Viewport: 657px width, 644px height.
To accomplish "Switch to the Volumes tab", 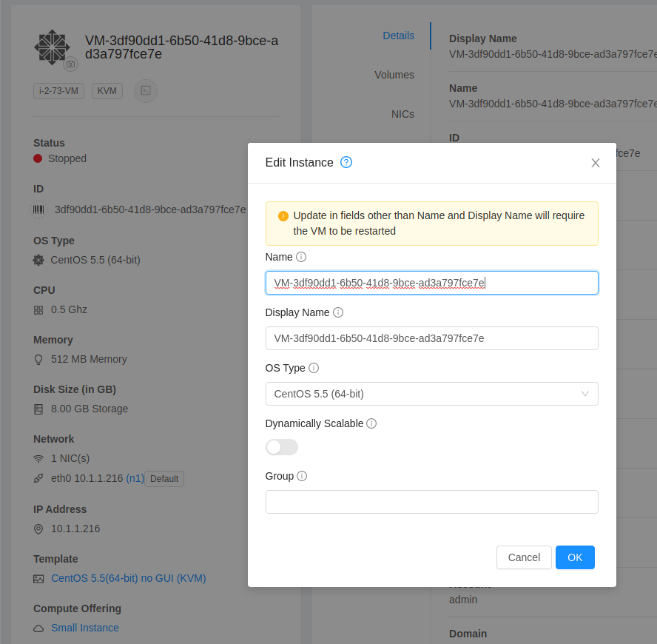I will [x=394, y=75].
